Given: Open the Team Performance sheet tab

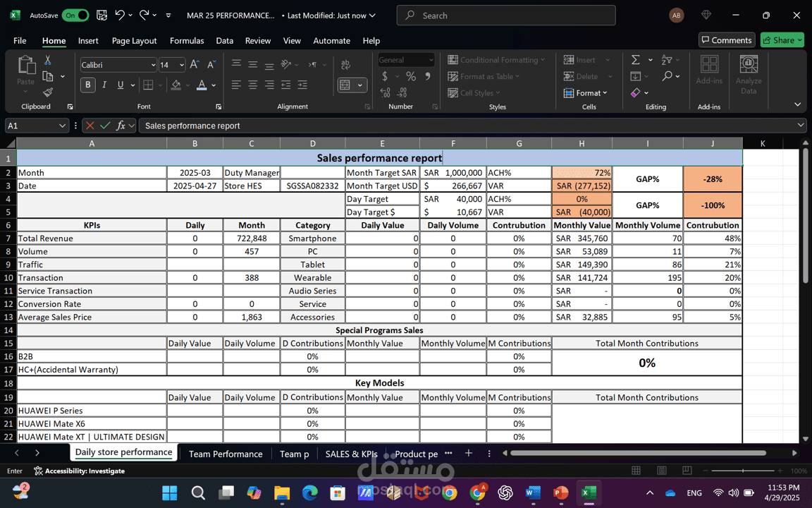Looking at the screenshot, I should (x=226, y=454).
